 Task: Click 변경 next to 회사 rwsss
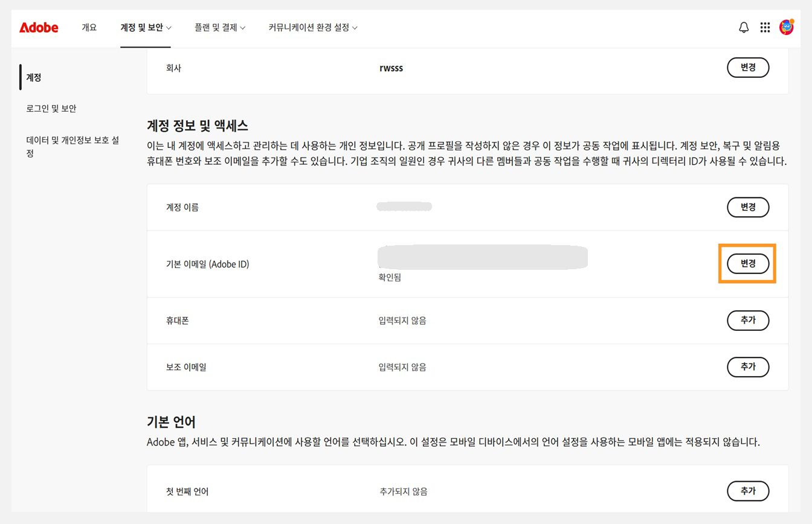[748, 68]
